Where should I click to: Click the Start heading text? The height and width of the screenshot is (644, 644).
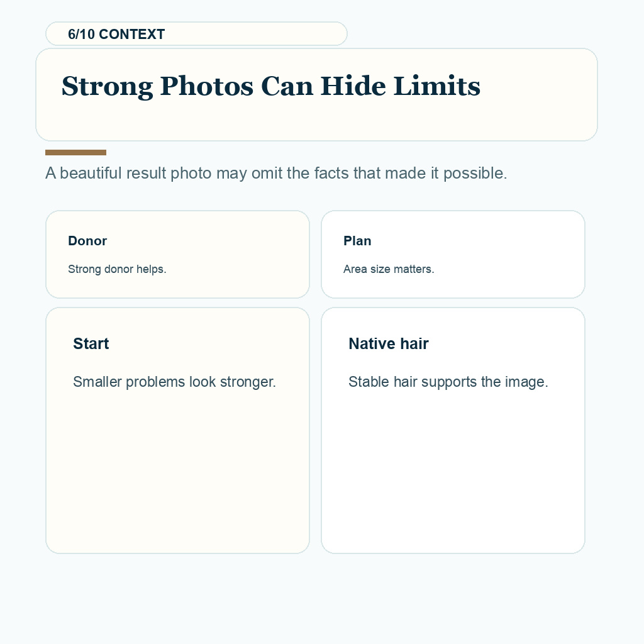(91, 343)
